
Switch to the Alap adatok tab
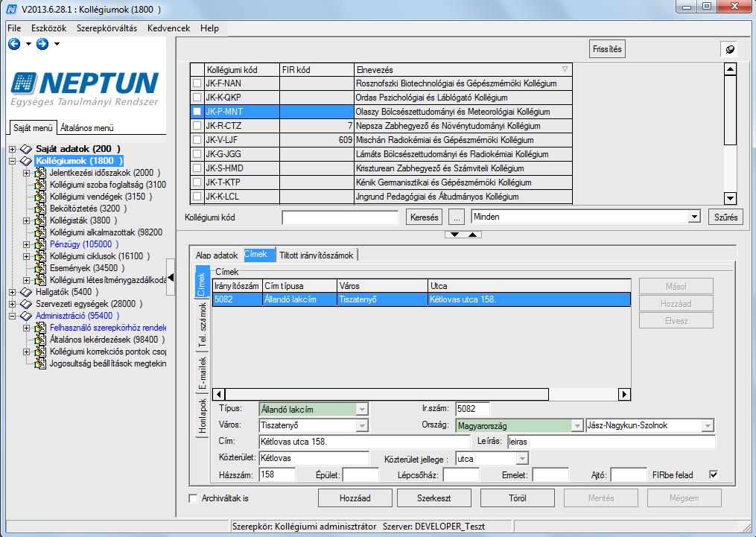click(217, 255)
